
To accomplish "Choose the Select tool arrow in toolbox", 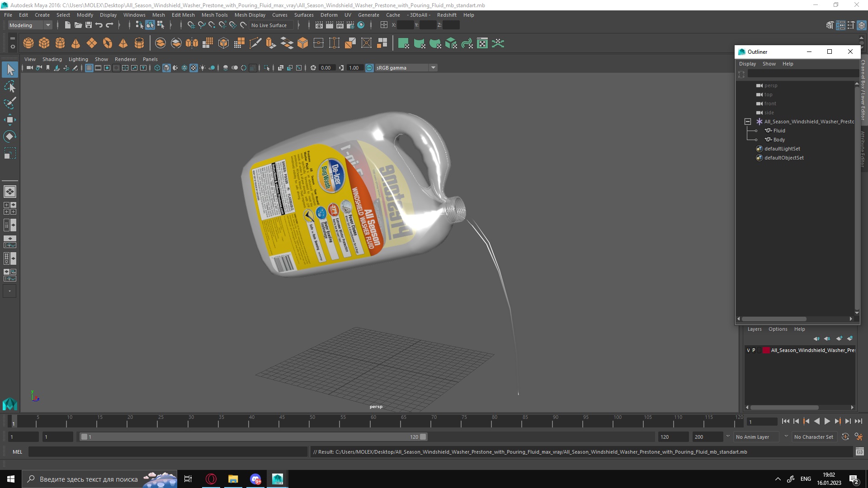I will [9, 70].
